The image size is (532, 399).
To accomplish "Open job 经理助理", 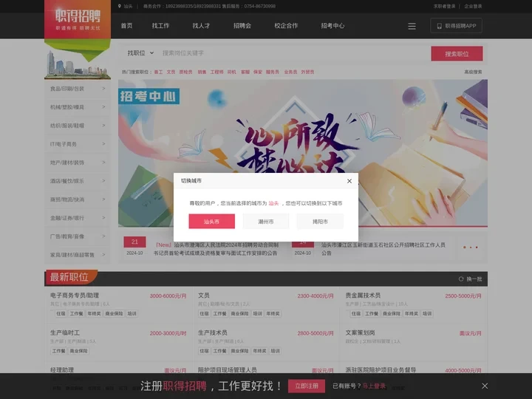I will click(x=62, y=370).
